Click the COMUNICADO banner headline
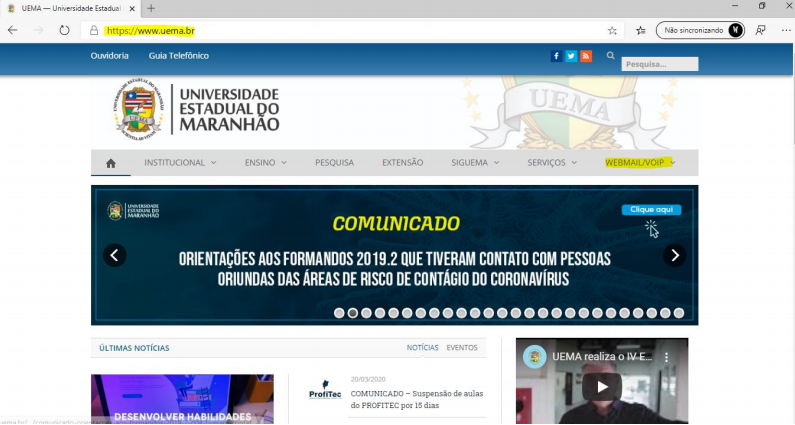This screenshot has width=795, height=425. (x=396, y=224)
